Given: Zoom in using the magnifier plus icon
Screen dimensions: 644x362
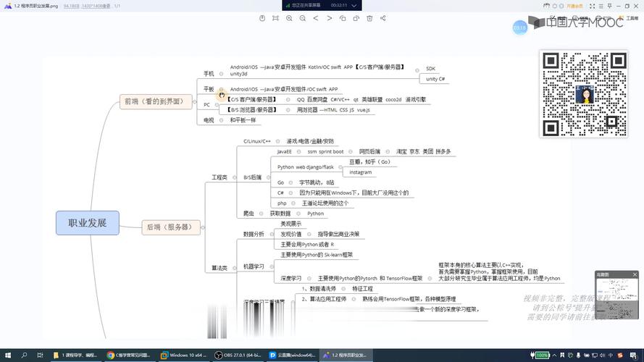Looking at the screenshot, I should (289, 18).
